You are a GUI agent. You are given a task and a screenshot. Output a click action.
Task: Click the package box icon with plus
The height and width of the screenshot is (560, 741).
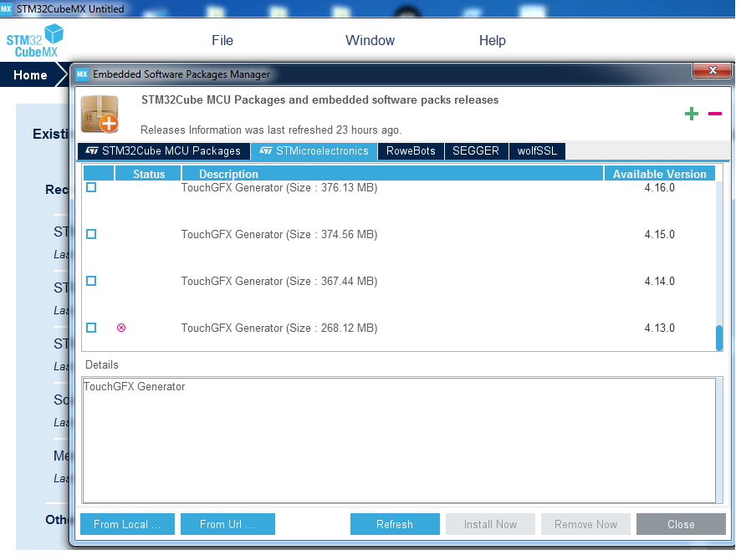[x=100, y=114]
